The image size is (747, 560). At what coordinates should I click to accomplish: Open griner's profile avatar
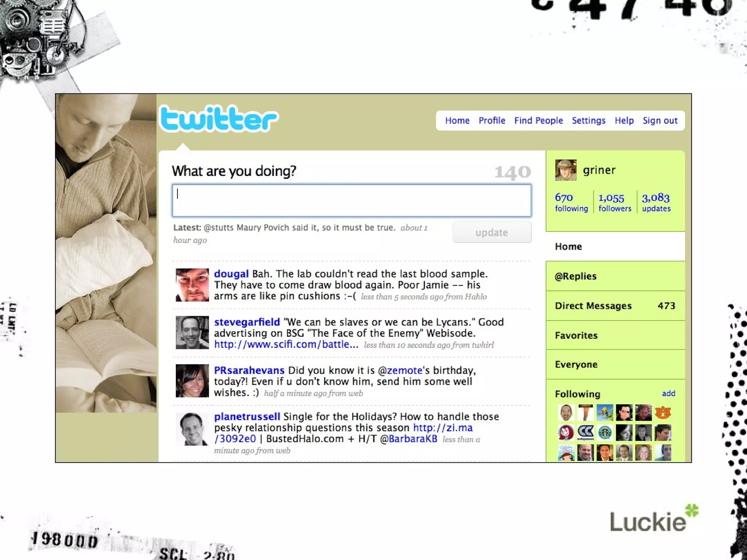pyautogui.click(x=566, y=170)
